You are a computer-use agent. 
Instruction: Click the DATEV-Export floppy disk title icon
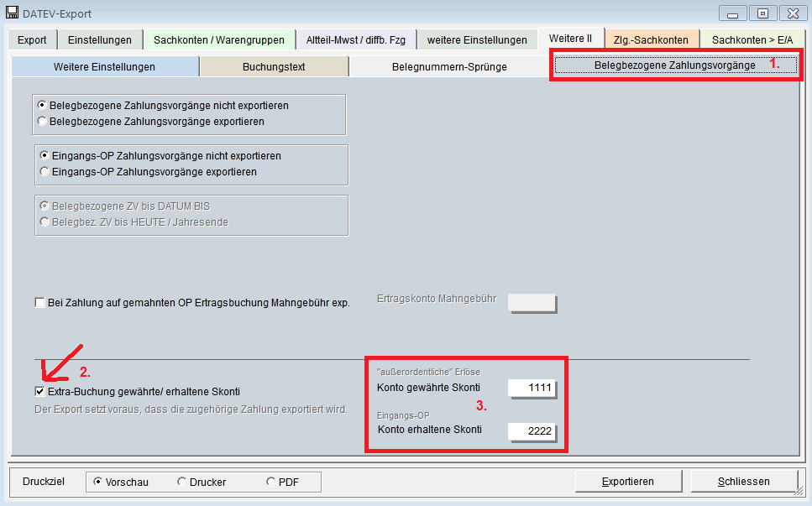tap(12, 13)
